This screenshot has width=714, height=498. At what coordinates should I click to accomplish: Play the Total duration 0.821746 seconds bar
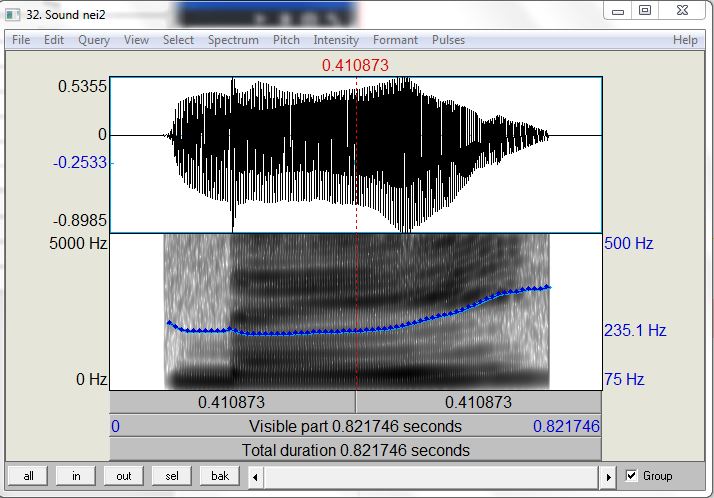pyautogui.click(x=355, y=450)
